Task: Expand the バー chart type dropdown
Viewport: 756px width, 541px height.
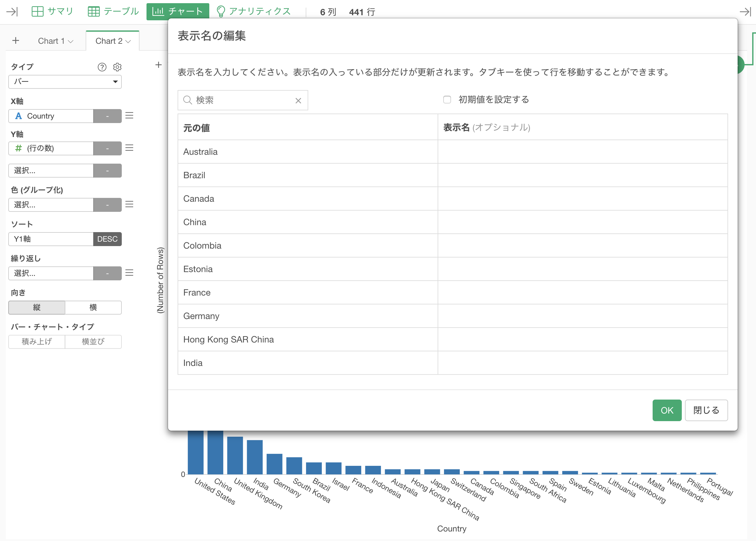Action: (65, 81)
